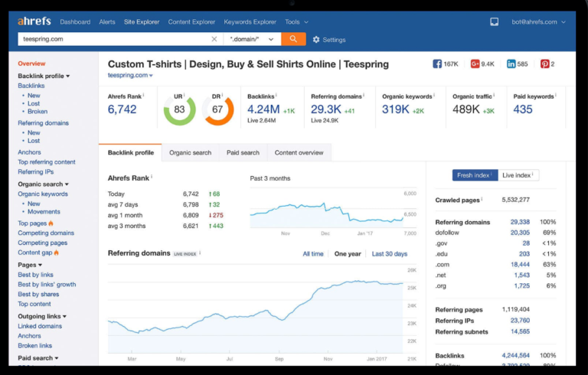The image size is (588, 375).
Task: Click the Referring subnets 14,565 value
Action: tap(520, 331)
